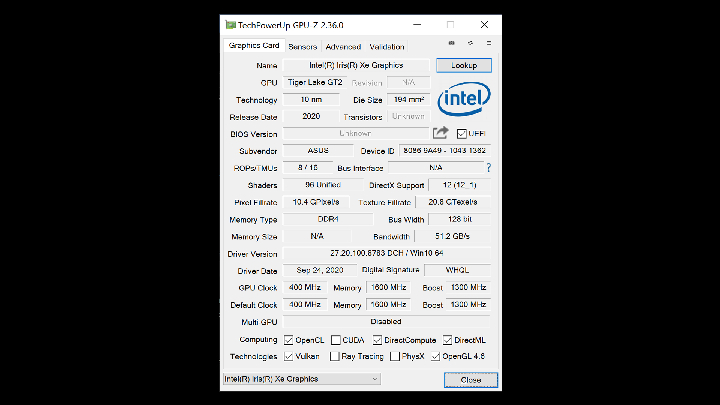Click the Digital Signature WHQL field
Image resolution: width=720 pixels, height=405 pixels.
coord(457,270)
